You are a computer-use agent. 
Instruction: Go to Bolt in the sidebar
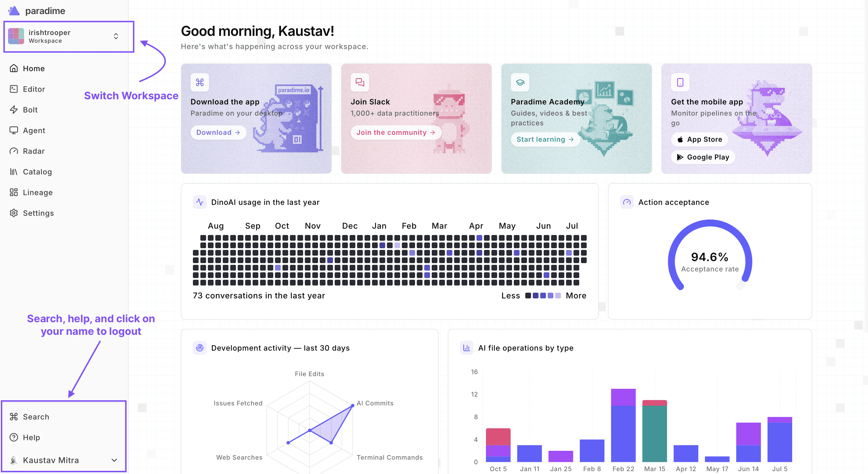pyautogui.click(x=30, y=110)
